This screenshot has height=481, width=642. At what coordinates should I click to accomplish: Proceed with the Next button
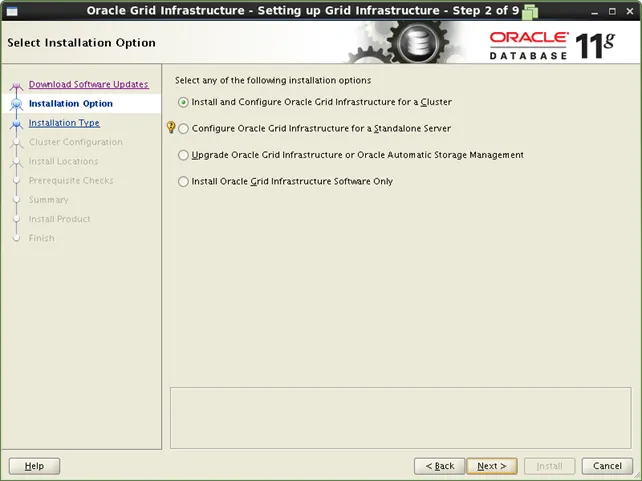tap(492, 466)
